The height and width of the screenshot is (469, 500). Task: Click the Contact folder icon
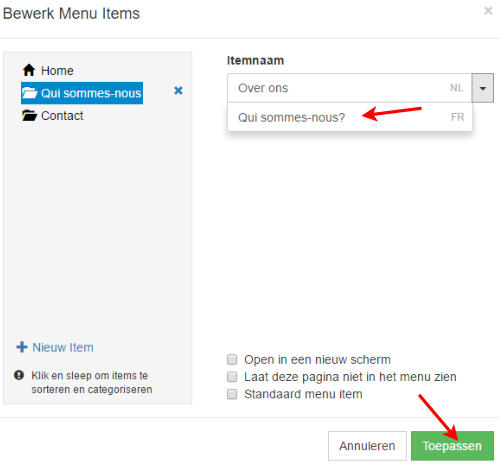(x=29, y=116)
